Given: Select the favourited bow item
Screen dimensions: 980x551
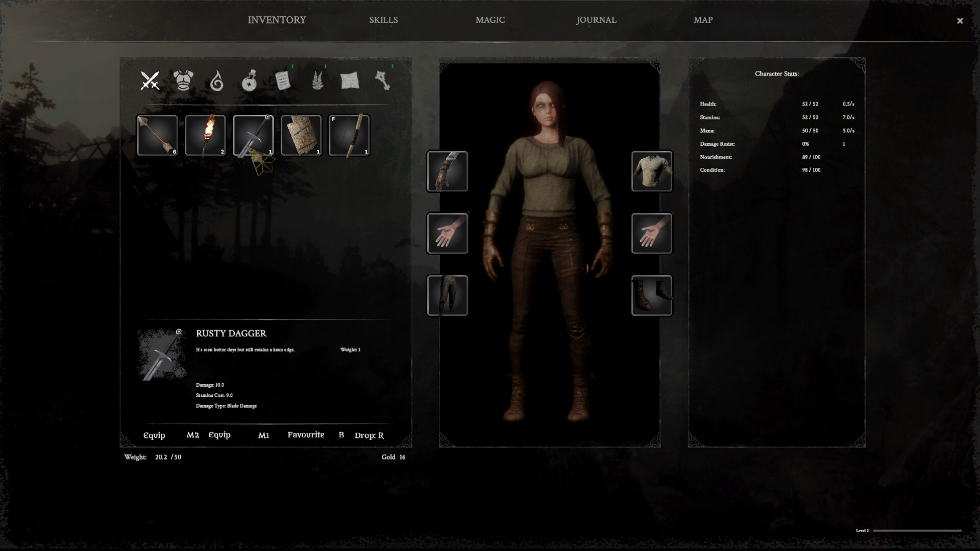Looking at the screenshot, I should pos(349,135).
